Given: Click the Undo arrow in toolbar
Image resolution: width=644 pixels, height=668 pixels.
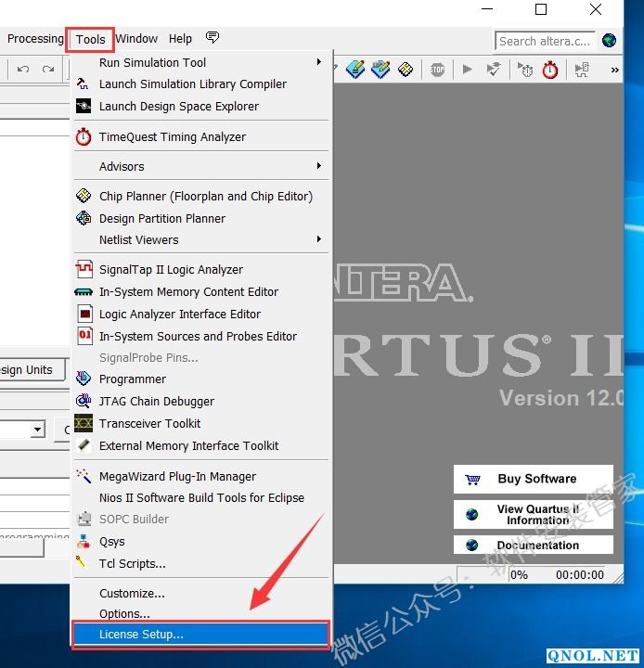Looking at the screenshot, I should pyautogui.click(x=23, y=70).
